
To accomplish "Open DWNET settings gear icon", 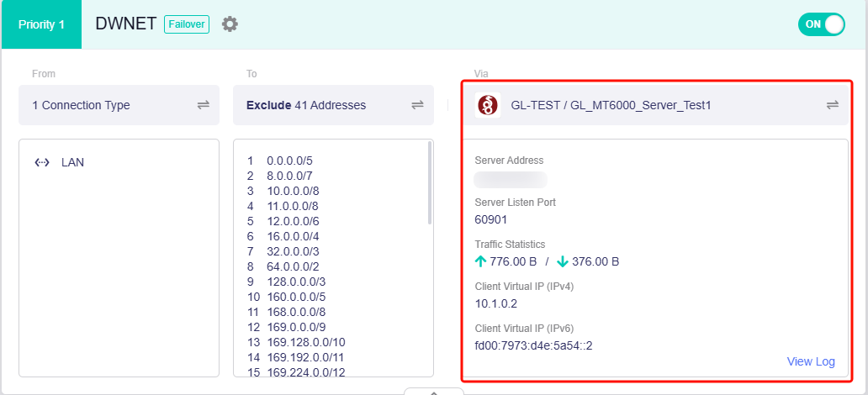I will [x=230, y=24].
